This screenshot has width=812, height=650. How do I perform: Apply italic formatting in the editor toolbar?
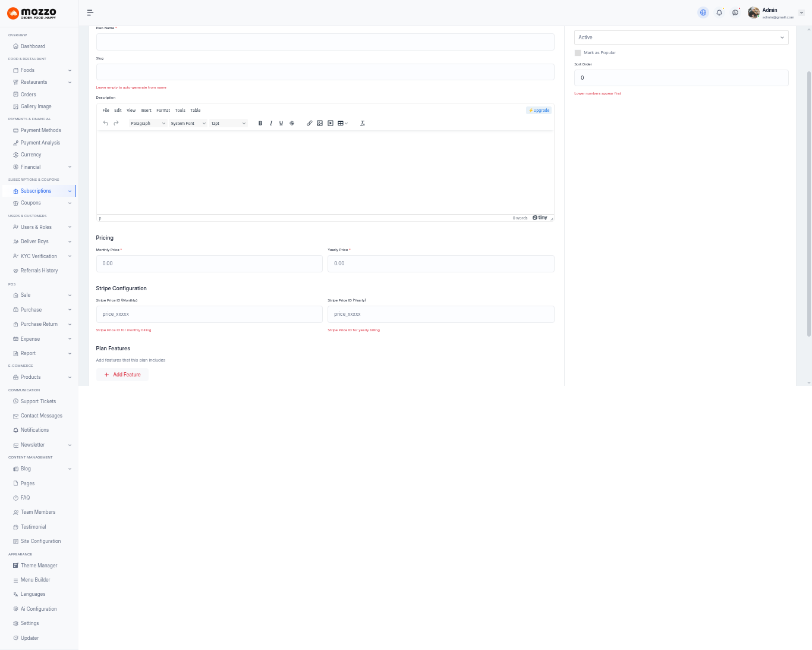pos(271,123)
